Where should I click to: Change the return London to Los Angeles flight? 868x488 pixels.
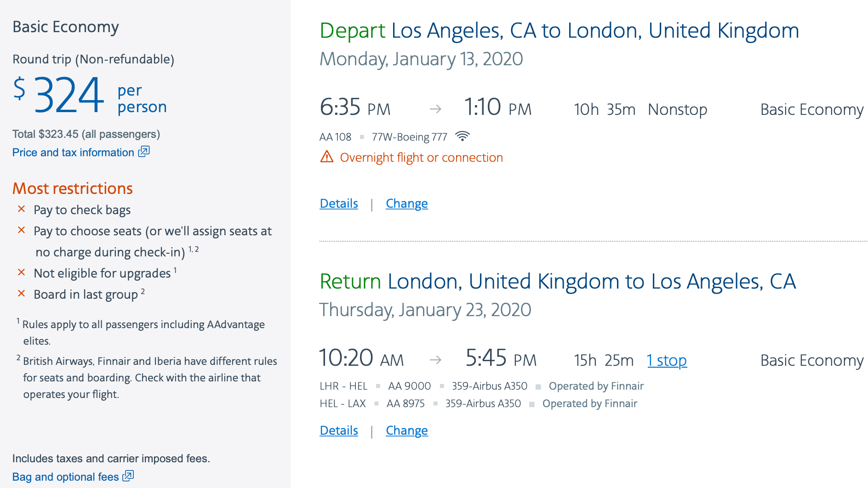coord(406,431)
